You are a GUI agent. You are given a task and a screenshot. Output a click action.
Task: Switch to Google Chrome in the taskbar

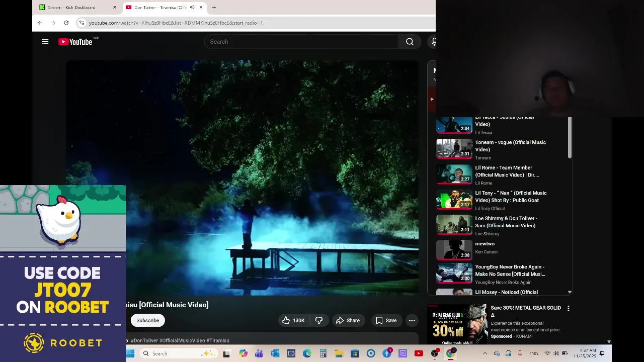pos(451,353)
